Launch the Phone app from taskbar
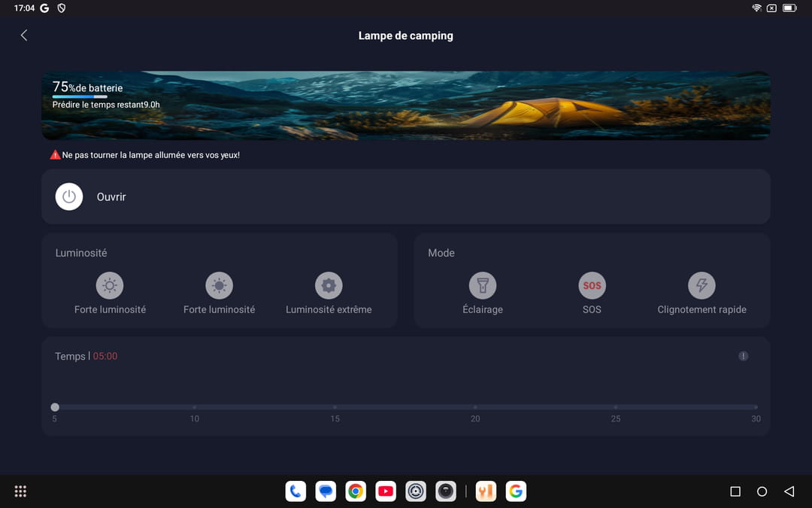The height and width of the screenshot is (508, 812). 295,491
